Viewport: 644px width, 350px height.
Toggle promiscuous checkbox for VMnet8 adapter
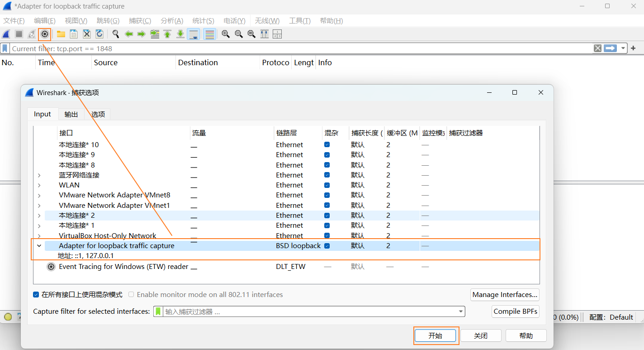pos(327,195)
